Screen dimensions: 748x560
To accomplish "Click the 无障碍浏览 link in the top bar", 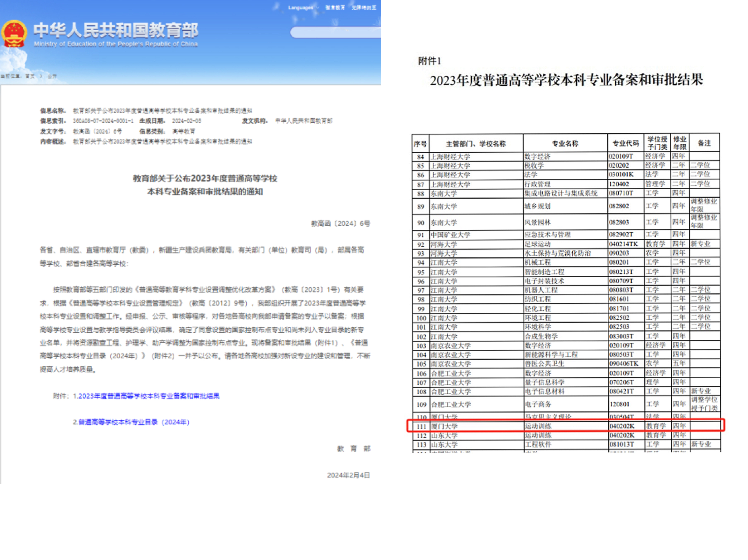I will tap(363, 7).
